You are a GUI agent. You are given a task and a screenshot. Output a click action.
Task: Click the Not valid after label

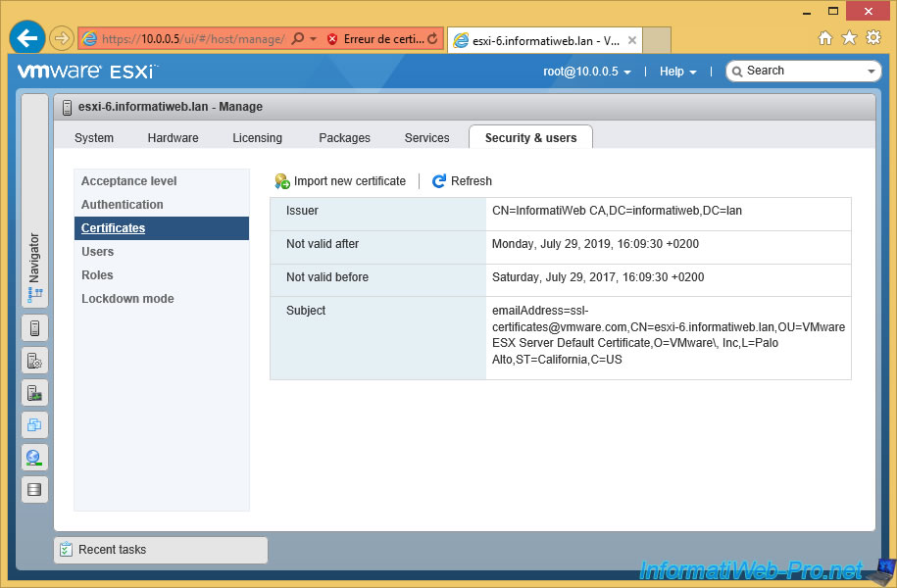click(x=323, y=244)
